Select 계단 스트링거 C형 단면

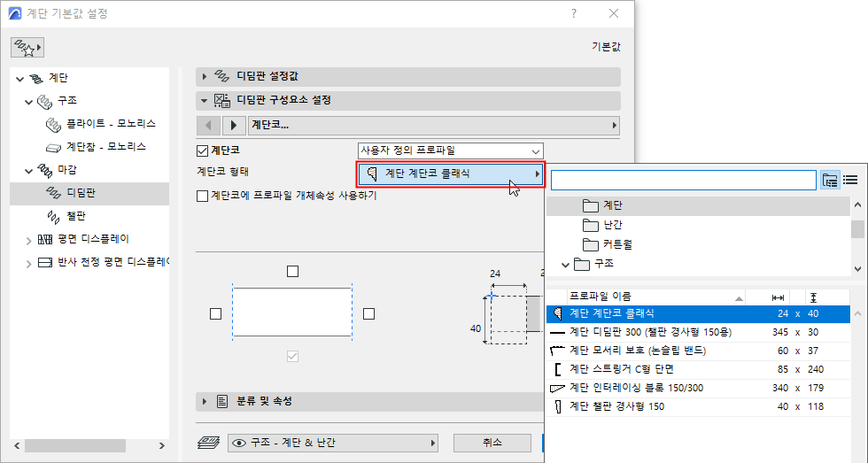click(698, 369)
